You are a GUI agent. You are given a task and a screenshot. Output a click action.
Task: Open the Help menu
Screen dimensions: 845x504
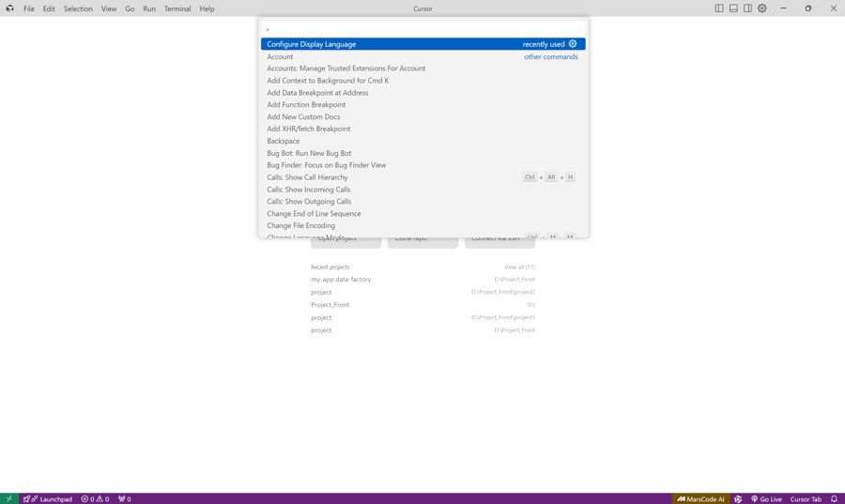[x=207, y=8]
